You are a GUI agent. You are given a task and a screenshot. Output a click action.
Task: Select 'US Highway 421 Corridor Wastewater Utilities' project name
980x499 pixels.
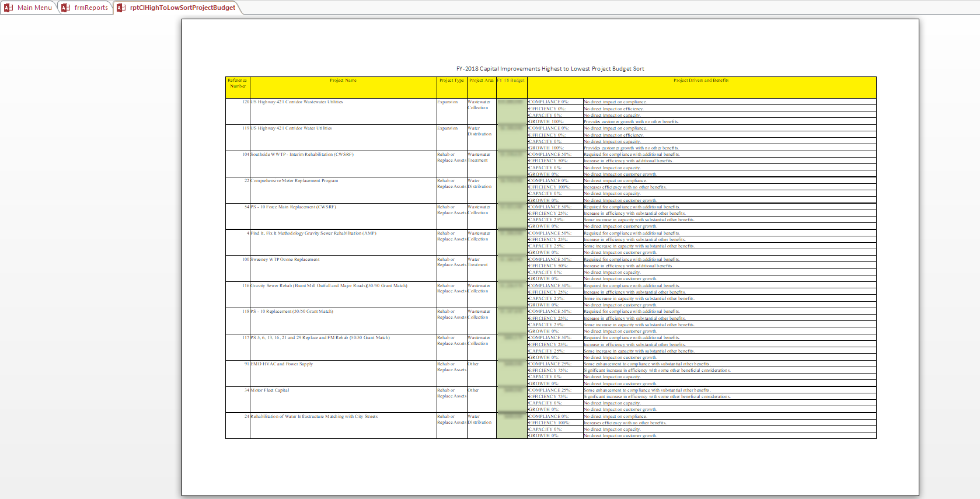pos(297,102)
